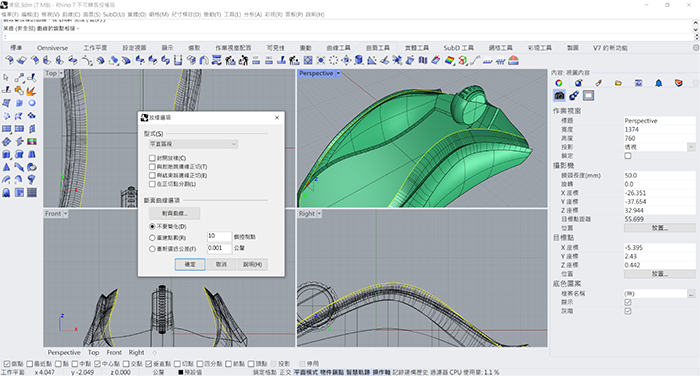Click the 取消 Cancel button in dialog
700x376 pixels.
[221, 264]
